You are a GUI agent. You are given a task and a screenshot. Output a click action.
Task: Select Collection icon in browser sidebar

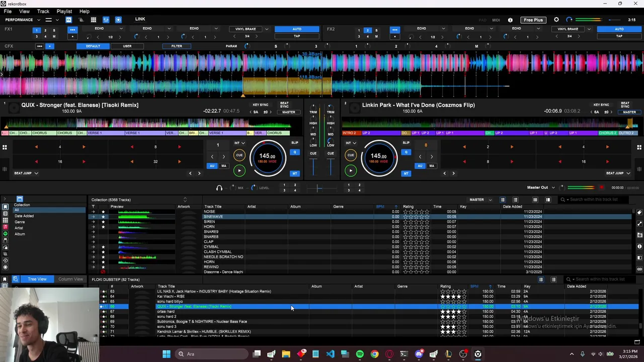click(5, 207)
